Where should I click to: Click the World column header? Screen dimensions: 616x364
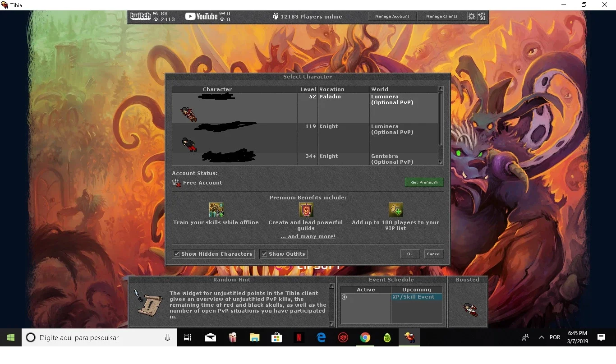pyautogui.click(x=404, y=89)
